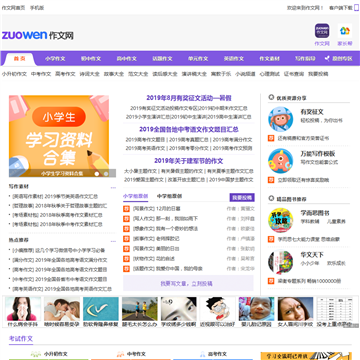
Task: Open [英语写作素材] 2019春节类英语作文汇总
Action: (55, 196)
